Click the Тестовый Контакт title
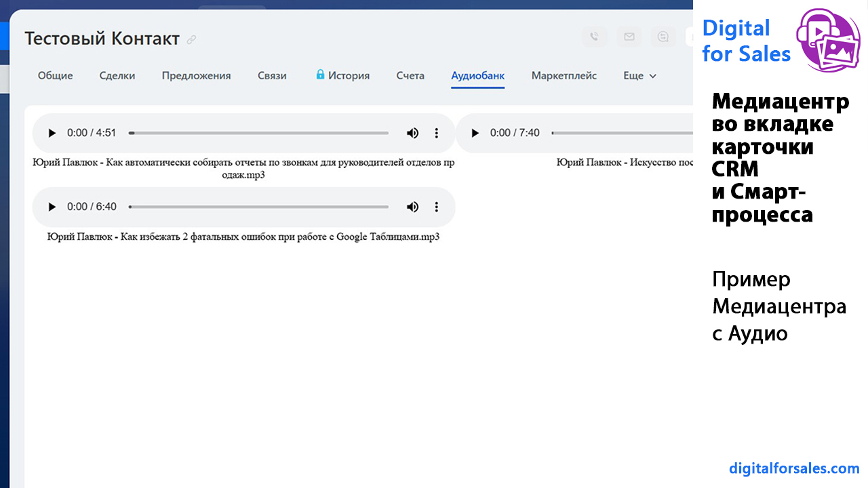This screenshot has width=868, height=488. coord(102,39)
